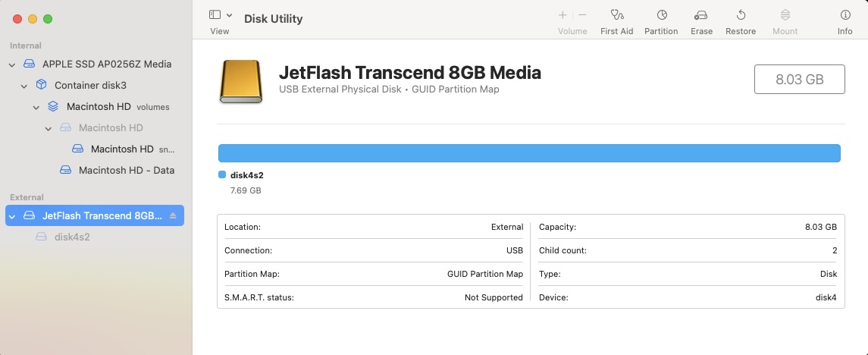Click the blue disk4s2 legend swatch
Image resolution: width=868 pixels, height=355 pixels.
point(222,174)
